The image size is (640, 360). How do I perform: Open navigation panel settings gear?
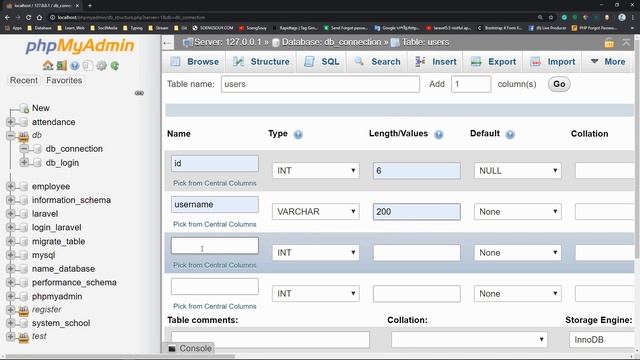pyautogui.click(x=101, y=65)
